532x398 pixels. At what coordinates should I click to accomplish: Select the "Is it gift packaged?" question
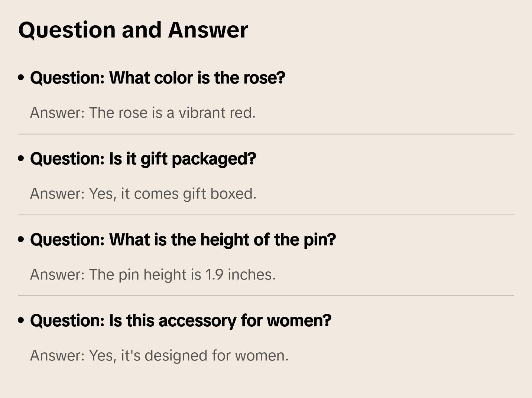143,159
